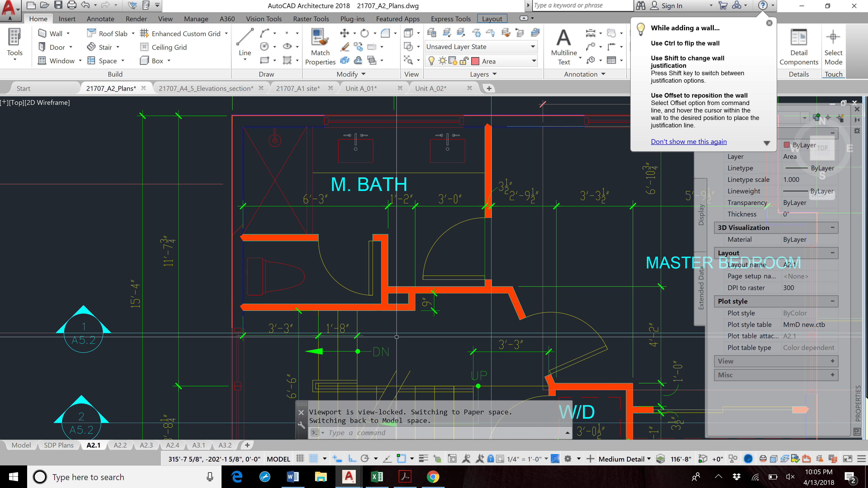868x488 pixels.
Task: Switch to the Annotate ribbon tab
Action: point(100,19)
